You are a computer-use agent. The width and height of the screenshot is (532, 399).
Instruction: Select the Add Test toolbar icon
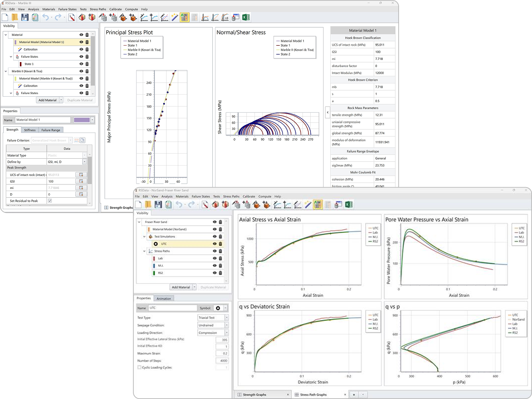click(x=113, y=17)
